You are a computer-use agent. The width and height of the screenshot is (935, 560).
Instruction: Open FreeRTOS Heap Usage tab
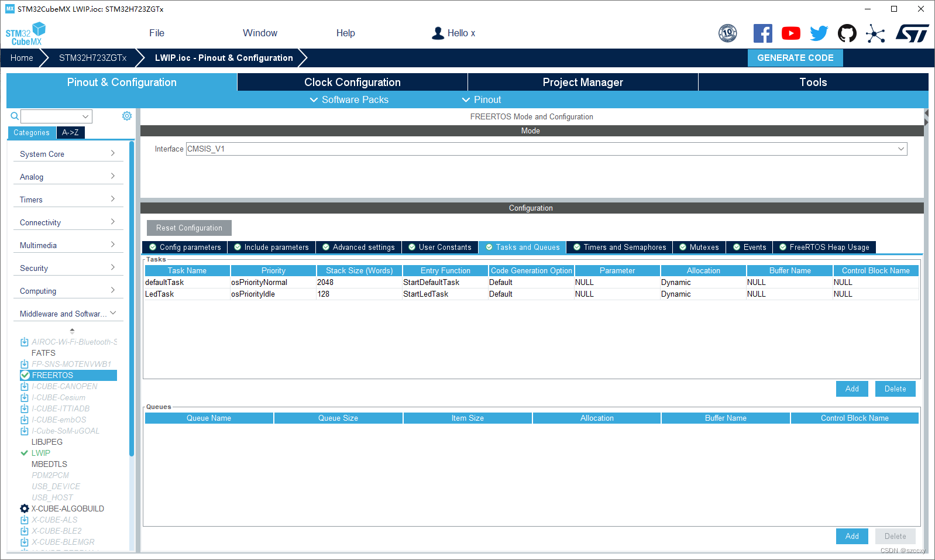click(824, 248)
